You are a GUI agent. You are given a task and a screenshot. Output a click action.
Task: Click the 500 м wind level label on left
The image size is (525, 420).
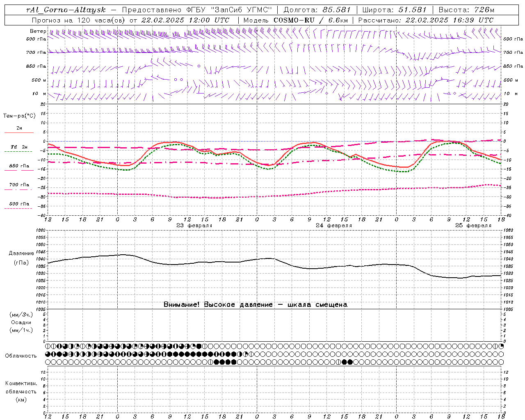[39, 80]
